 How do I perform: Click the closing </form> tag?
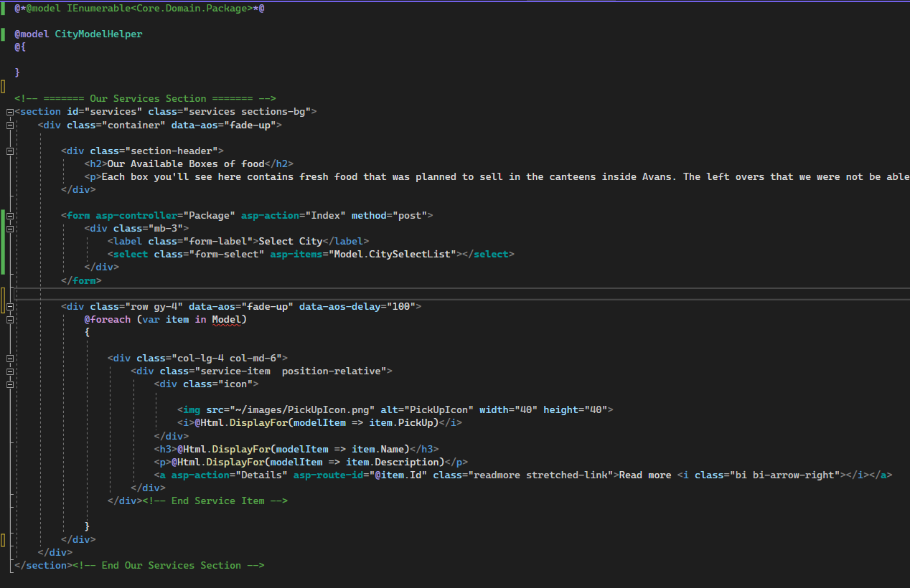click(x=81, y=280)
